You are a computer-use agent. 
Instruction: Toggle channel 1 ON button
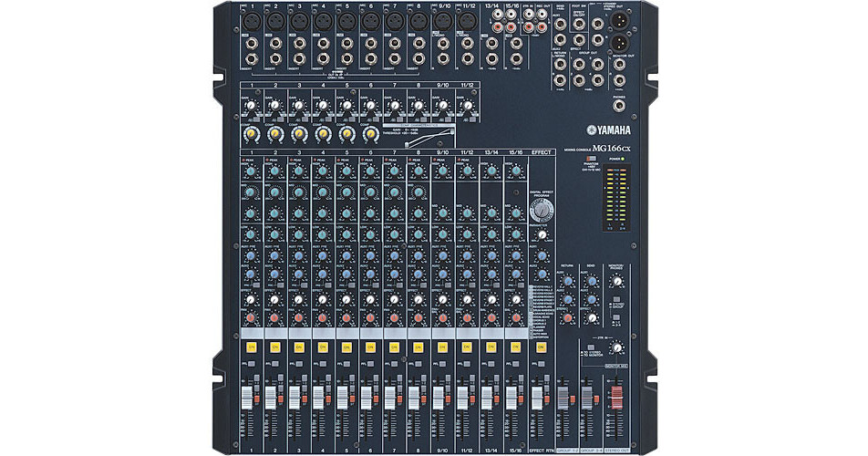pos(251,347)
